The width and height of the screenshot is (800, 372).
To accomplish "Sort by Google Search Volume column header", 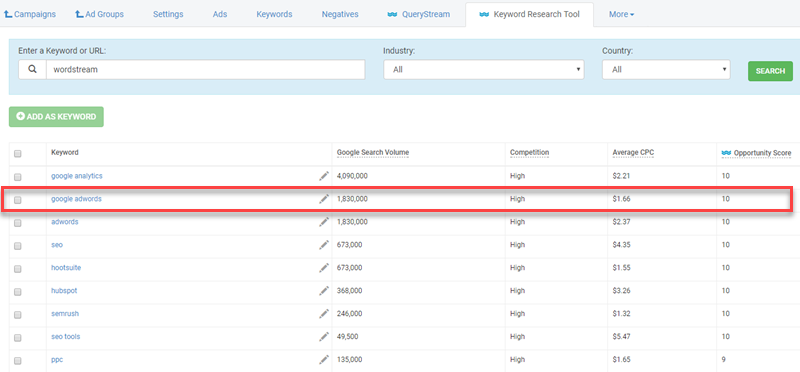I will pyautogui.click(x=373, y=153).
